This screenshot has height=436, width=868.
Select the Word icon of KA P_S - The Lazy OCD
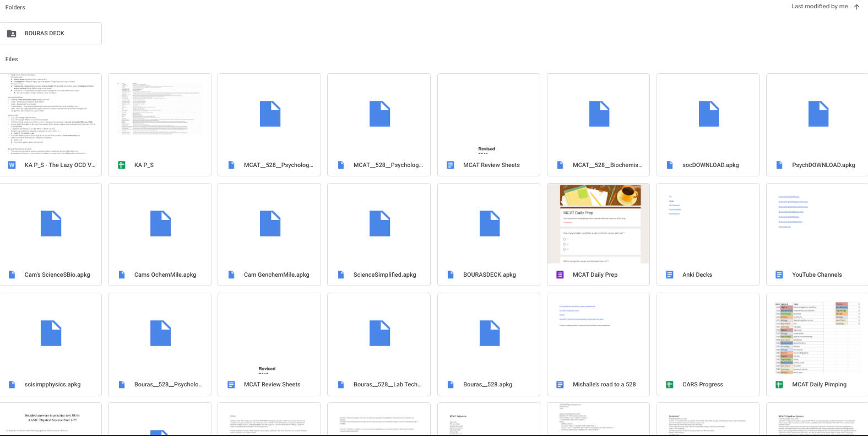(x=12, y=165)
